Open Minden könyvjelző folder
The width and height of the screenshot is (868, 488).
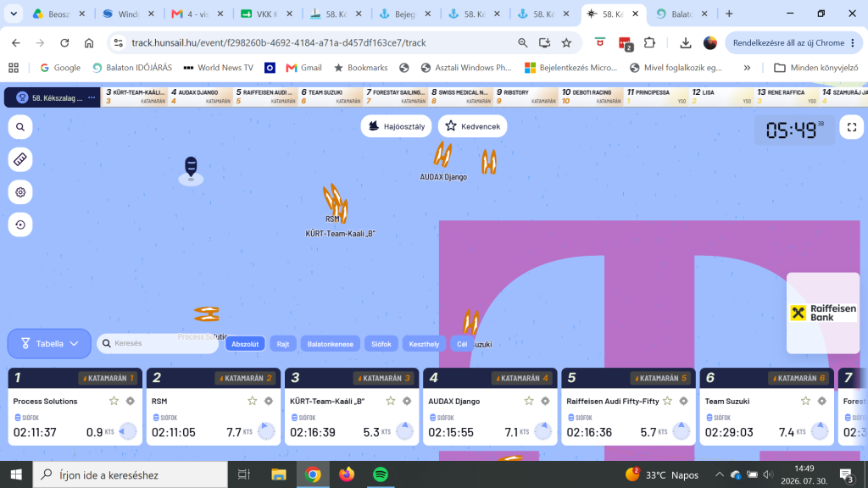[x=816, y=68]
